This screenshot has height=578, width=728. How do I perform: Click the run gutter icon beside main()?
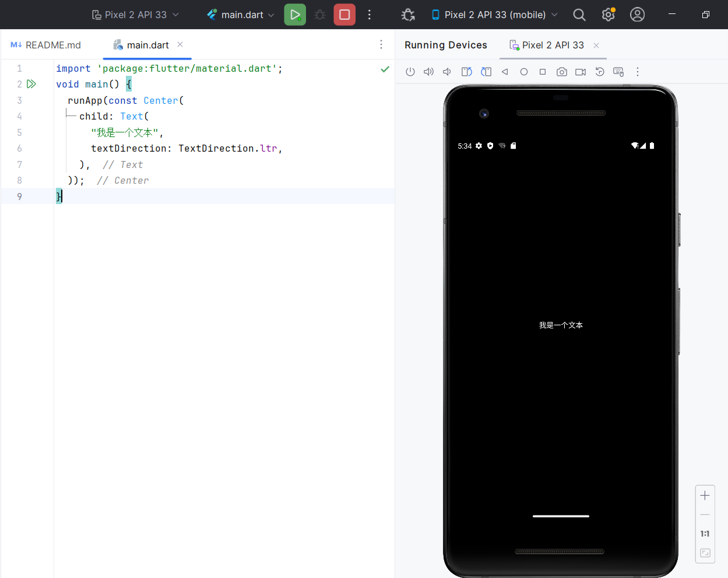[x=31, y=84]
